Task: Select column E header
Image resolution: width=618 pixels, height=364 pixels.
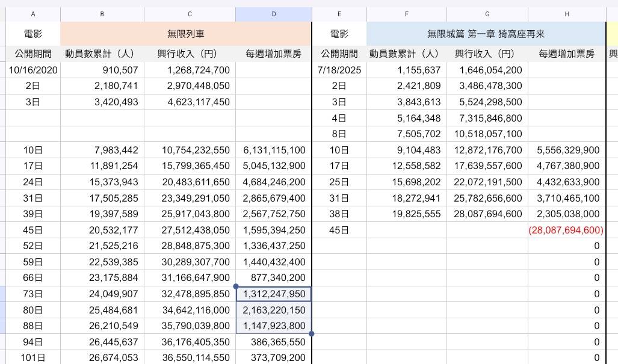Action: [339, 14]
